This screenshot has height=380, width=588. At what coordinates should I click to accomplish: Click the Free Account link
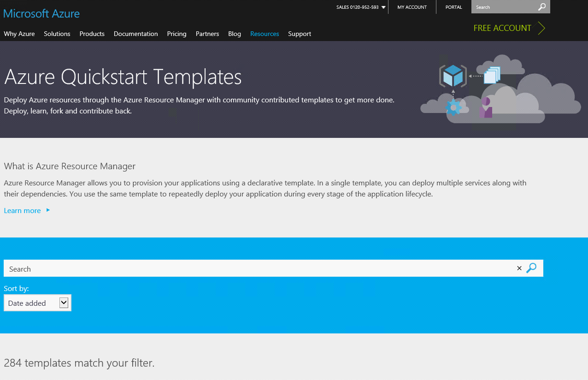(502, 28)
